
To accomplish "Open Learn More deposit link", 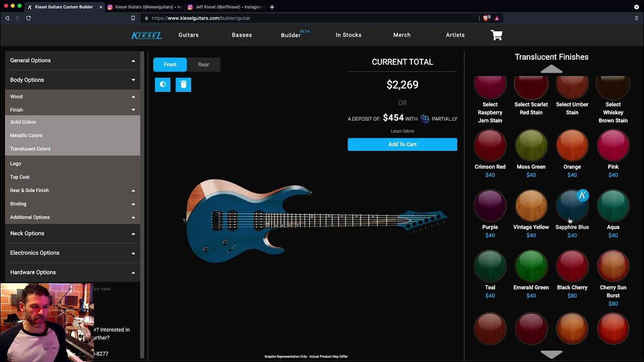I will [403, 131].
